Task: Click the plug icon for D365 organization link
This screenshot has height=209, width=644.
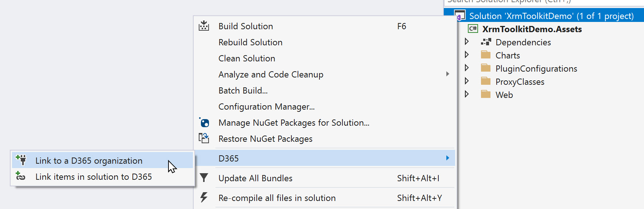Action: 21,160
